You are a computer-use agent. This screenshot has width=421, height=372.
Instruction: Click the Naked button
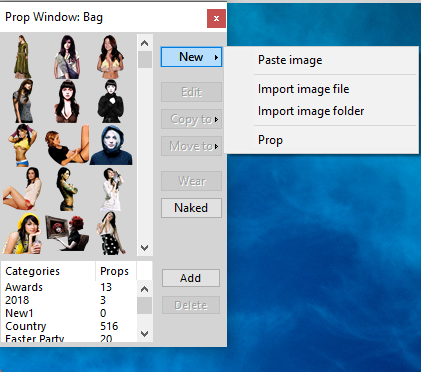pos(191,208)
